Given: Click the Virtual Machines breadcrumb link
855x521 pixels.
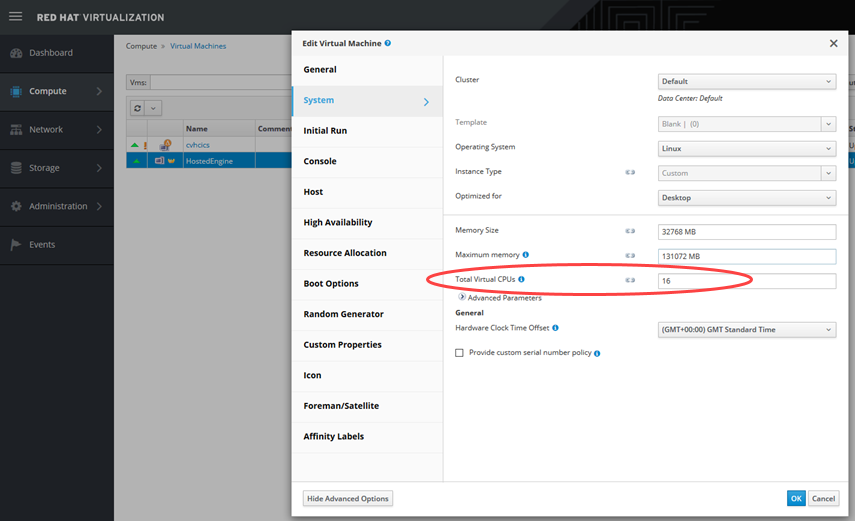Looking at the screenshot, I should click(198, 46).
